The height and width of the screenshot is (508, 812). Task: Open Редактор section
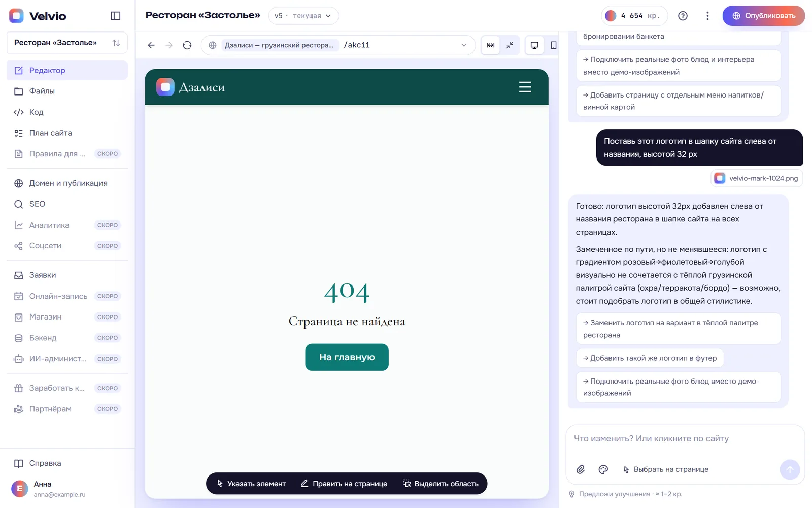click(x=67, y=70)
